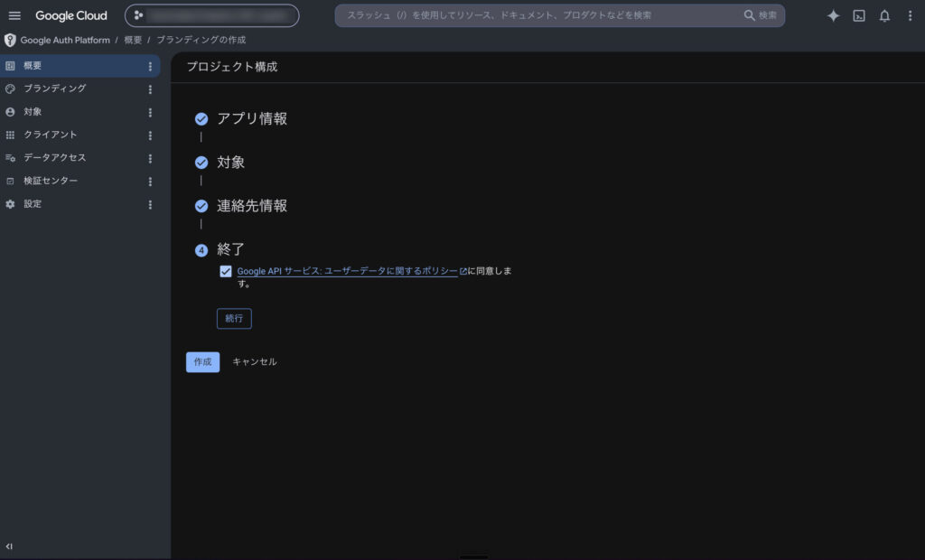Screen dimensions: 925x560
Task: Click the キャンセル cancel button
Action: [x=254, y=361]
